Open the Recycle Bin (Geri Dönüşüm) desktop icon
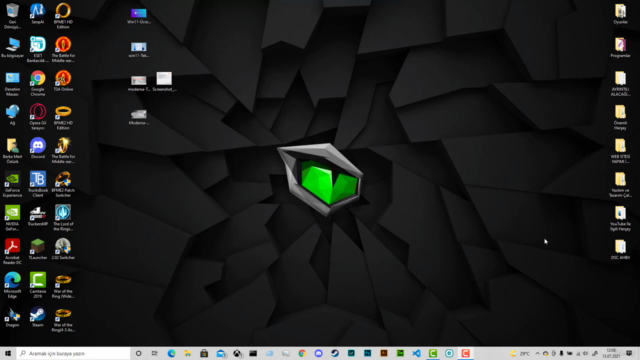640x360 pixels. [12, 16]
